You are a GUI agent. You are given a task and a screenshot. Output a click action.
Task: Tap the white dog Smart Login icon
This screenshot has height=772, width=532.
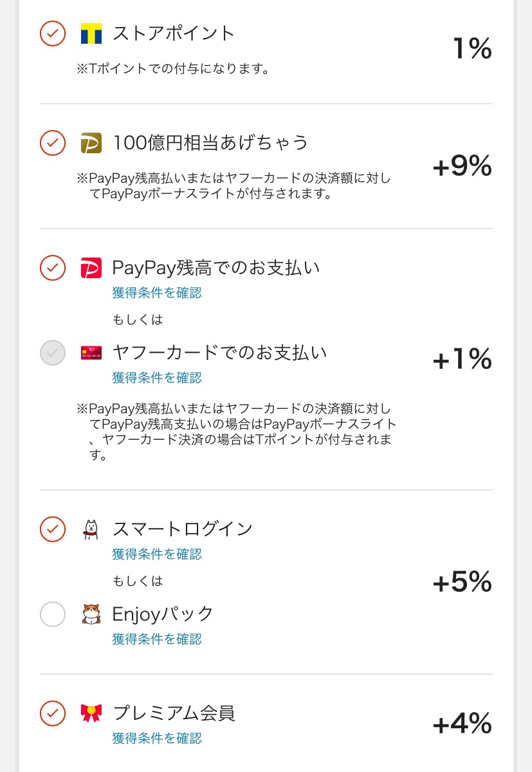point(91,529)
